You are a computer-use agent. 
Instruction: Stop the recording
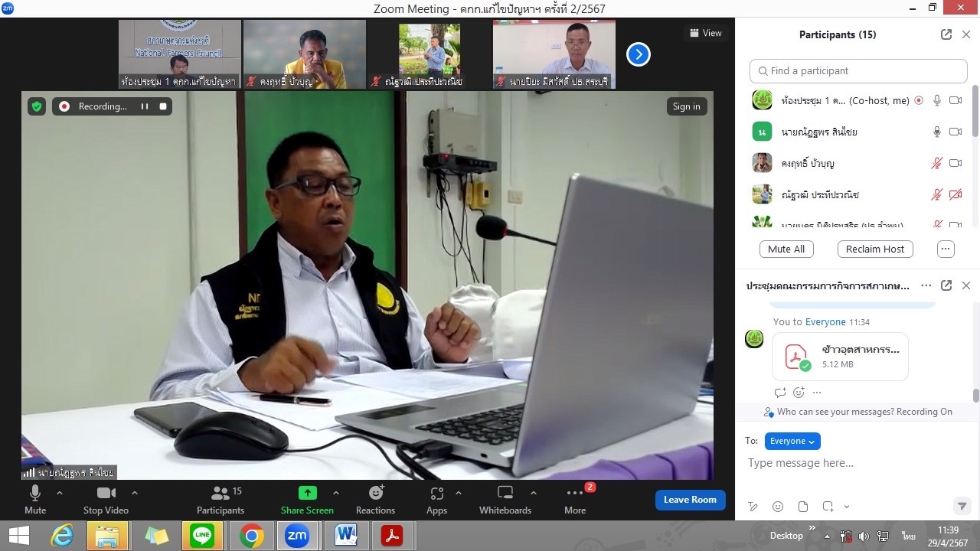click(x=163, y=106)
